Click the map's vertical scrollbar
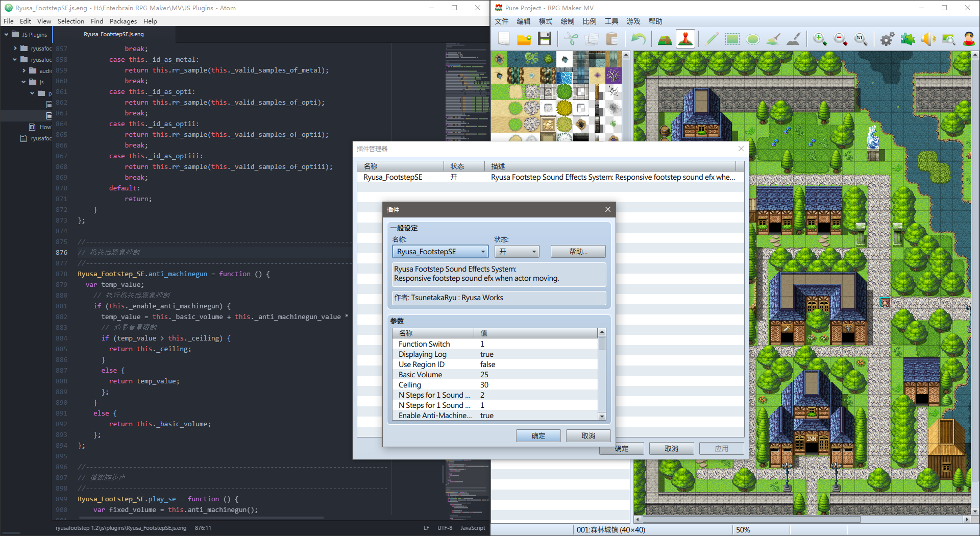The height and width of the screenshot is (536, 980). (x=975, y=271)
